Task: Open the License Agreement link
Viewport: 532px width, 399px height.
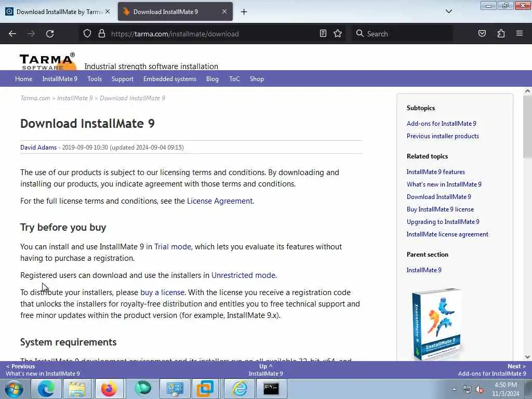Action: pyautogui.click(x=220, y=201)
